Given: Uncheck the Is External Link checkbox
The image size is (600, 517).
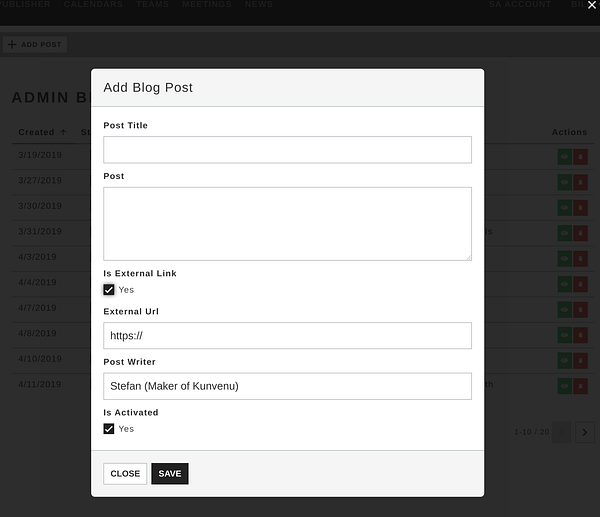Looking at the screenshot, I should [x=109, y=290].
